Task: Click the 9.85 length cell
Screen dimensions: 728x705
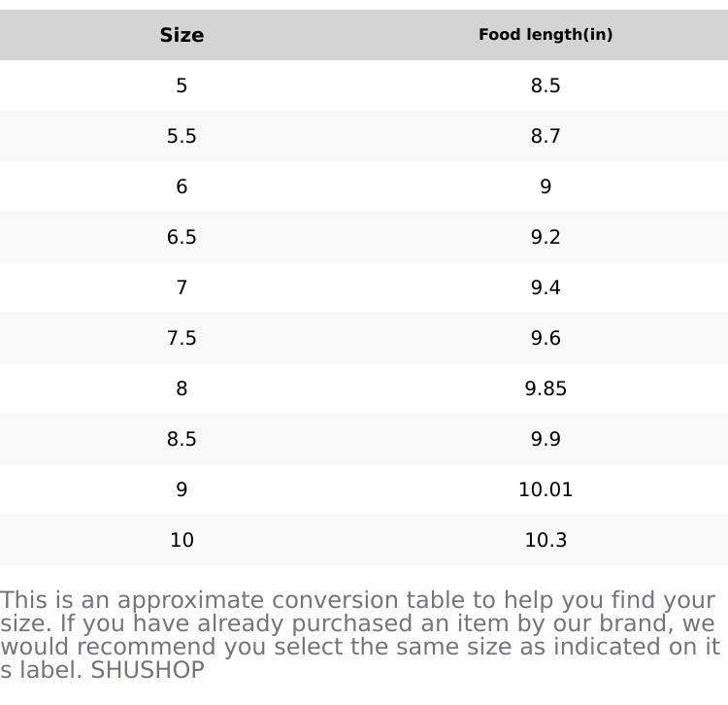Action: [x=546, y=388]
